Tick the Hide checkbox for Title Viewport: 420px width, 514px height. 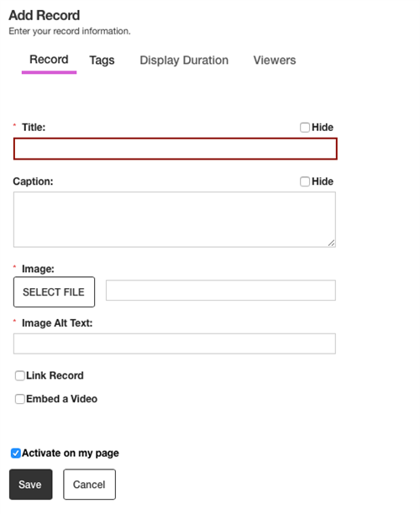[x=305, y=128]
